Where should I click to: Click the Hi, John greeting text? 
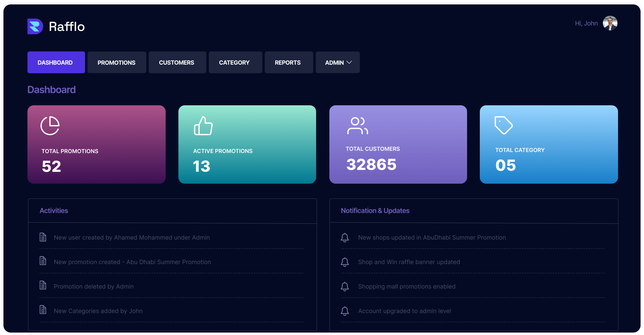point(586,23)
